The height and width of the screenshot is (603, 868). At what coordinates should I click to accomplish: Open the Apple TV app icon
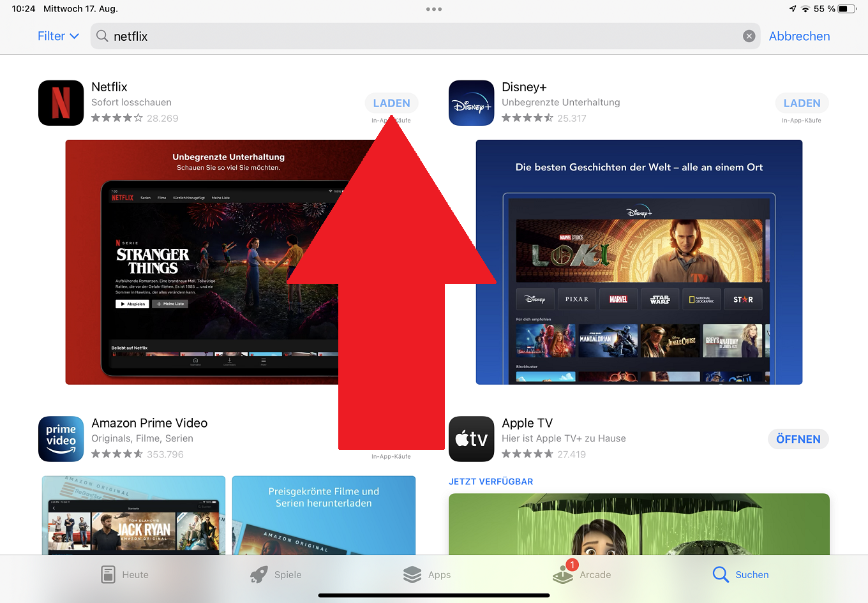click(x=472, y=439)
